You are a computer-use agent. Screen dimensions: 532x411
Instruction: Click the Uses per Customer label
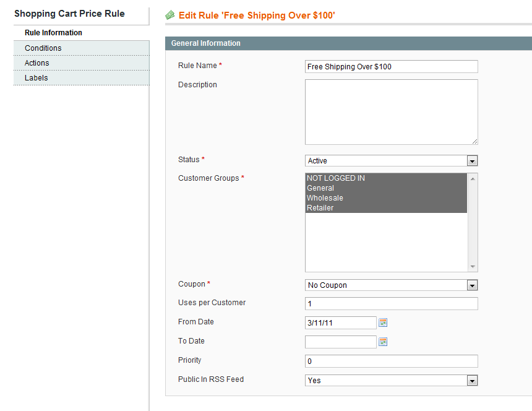coord(212,303)
